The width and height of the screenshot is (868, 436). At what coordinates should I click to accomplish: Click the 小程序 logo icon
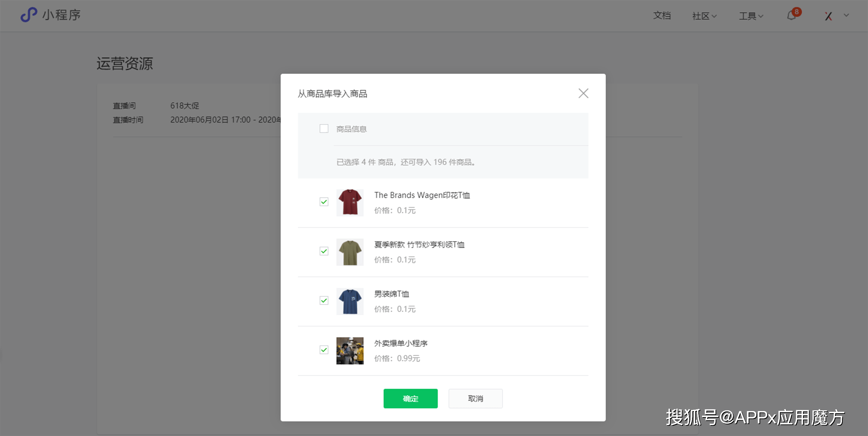[29, 15]
